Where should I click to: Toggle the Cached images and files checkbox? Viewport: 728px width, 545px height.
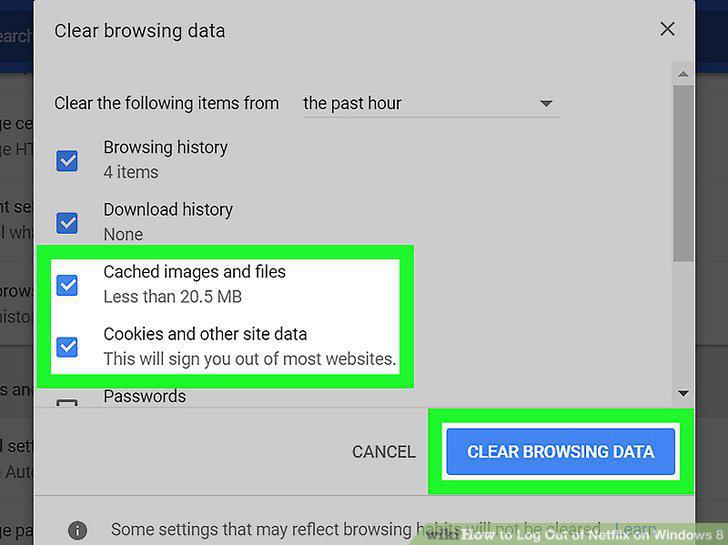(x=67, y=285)
